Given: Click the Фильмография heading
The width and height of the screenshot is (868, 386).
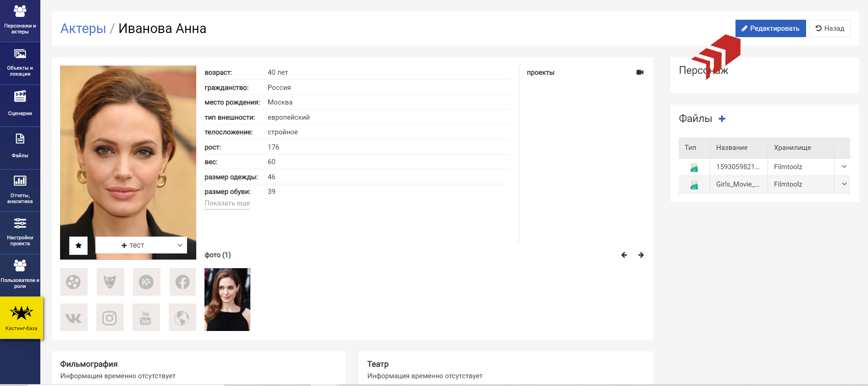Looking at the screenshot, I should [89, 364].
